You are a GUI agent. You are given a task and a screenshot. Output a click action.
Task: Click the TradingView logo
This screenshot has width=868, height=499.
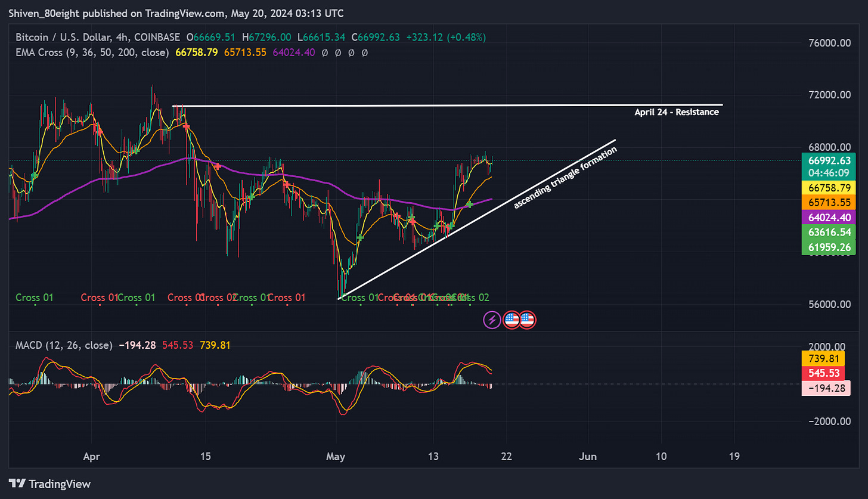[49, 483]
